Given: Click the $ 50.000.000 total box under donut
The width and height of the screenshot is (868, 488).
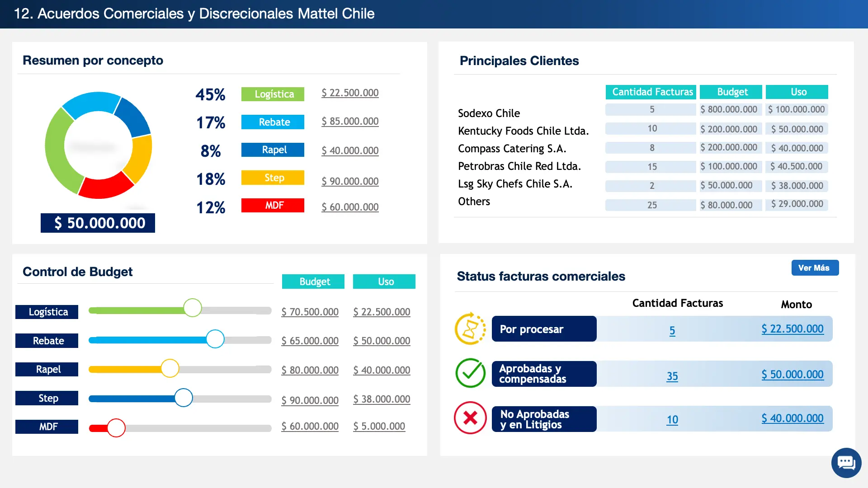Looking at the screenshot, I should click(x=98, y=223).
